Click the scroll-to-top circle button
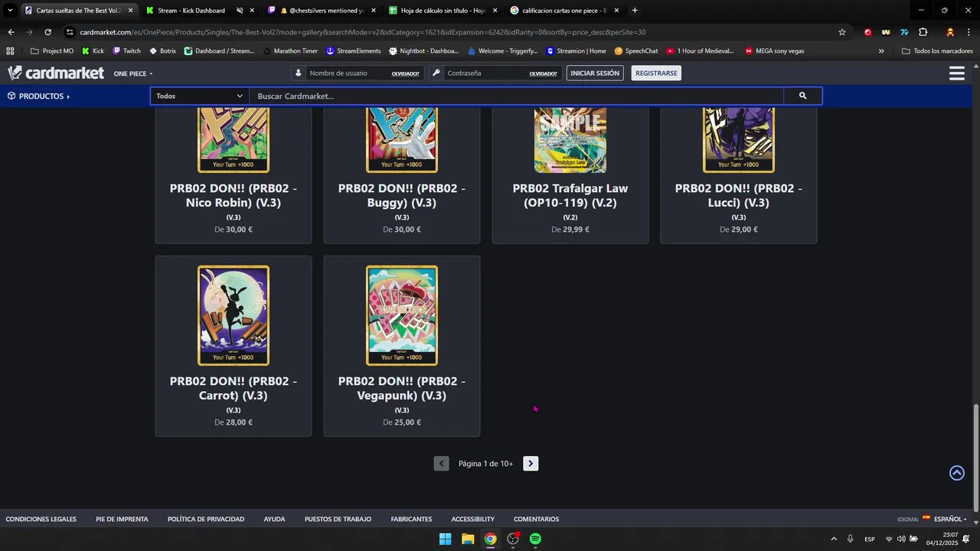 [x=957, y=473]
